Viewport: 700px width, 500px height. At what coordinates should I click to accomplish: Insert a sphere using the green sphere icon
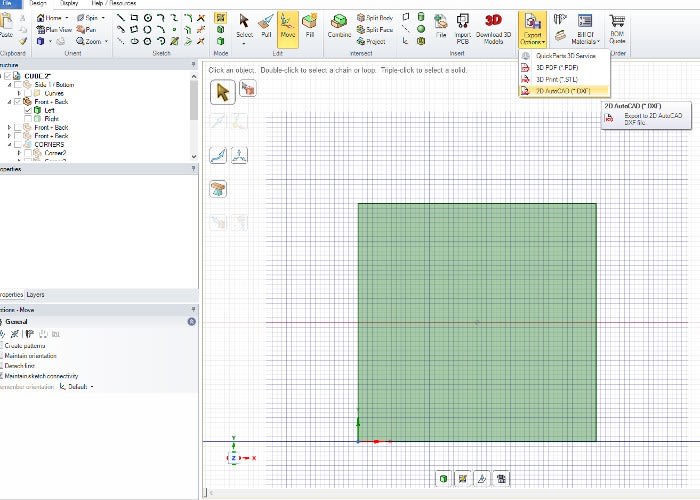click(421, 29)
